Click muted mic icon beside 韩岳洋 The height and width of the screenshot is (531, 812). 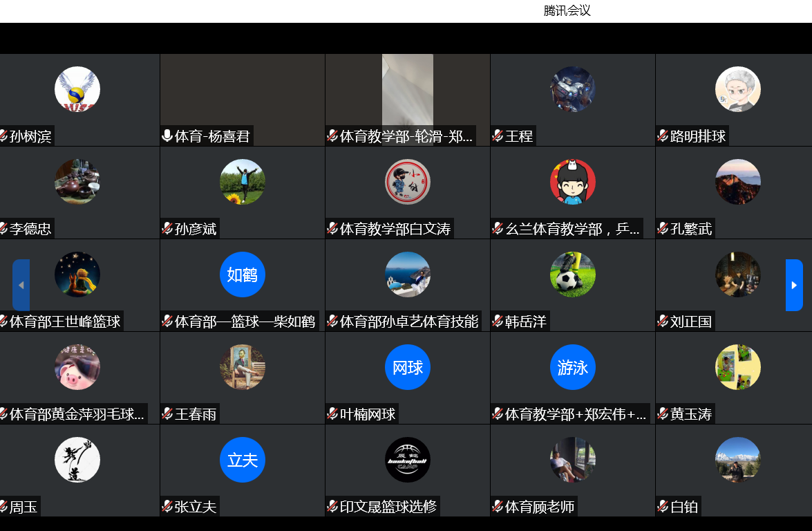click(x=498, y=322)
